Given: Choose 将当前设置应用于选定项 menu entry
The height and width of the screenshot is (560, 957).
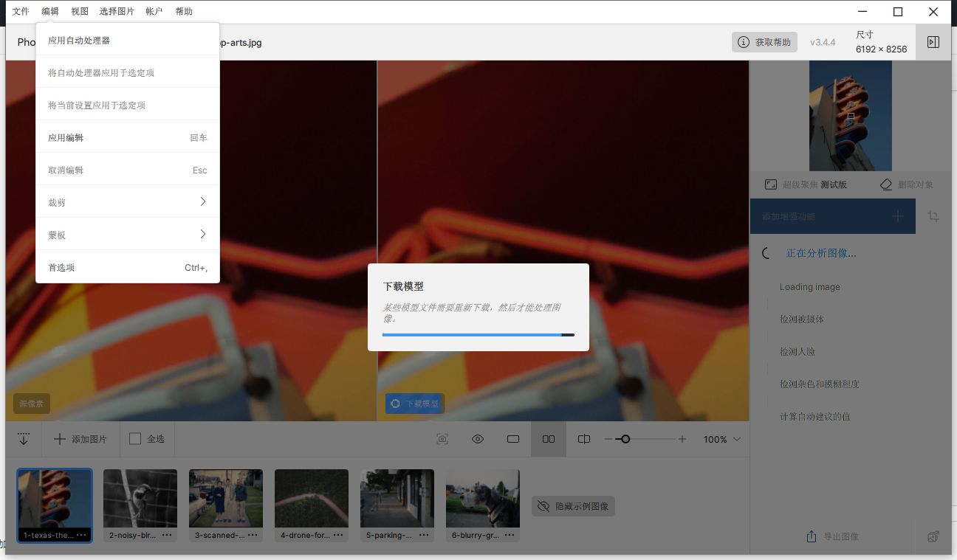Looking at the screenshot, I should pyautogui.click(x=128, y=106).
